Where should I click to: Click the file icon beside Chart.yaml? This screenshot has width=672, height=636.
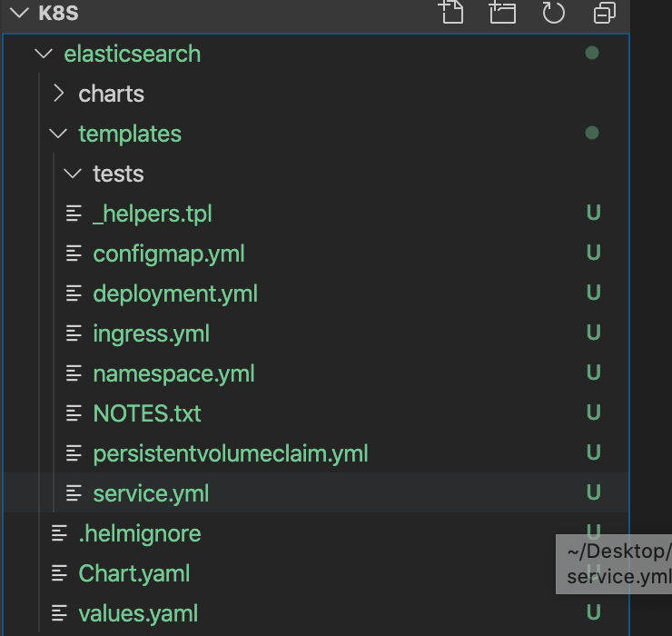pyautogui.click(x=60, y=573)
